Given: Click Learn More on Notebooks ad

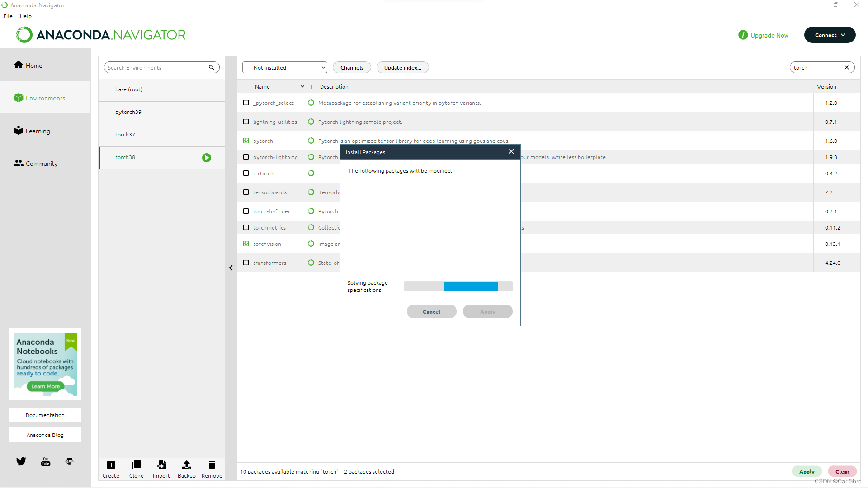Looking at the screenshot, I should tap(45, 386).
